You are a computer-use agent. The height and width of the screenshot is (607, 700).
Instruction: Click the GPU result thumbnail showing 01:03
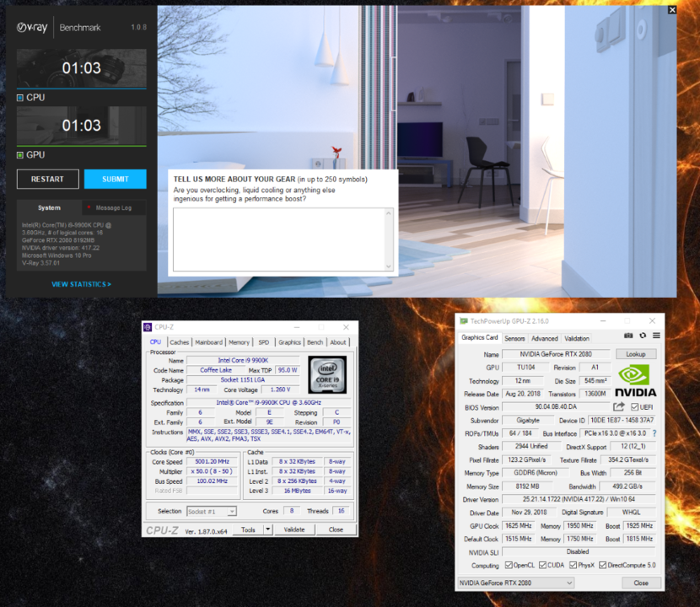[x=82, y=126]
